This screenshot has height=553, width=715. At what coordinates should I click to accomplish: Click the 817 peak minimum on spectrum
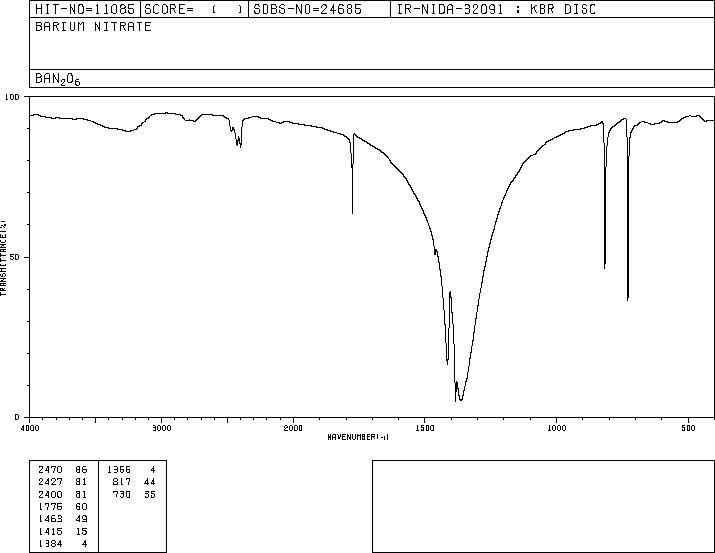tap(605, 268)
